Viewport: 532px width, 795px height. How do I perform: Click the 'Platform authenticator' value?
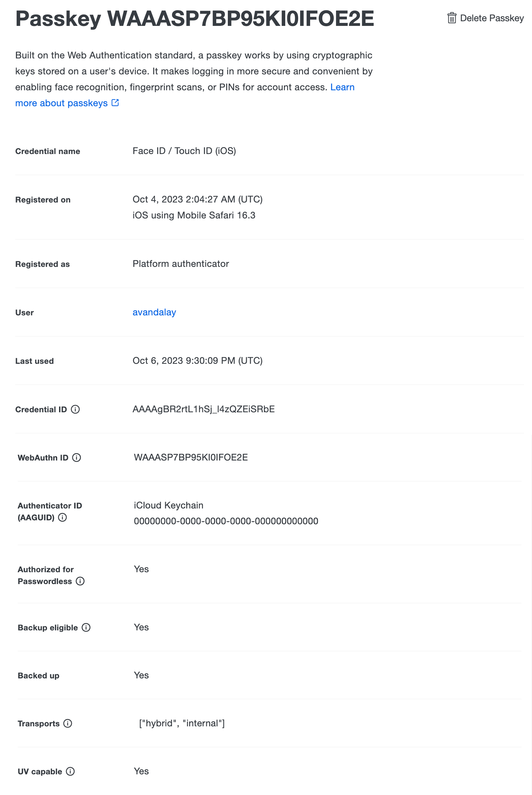(x=180, y=264)
